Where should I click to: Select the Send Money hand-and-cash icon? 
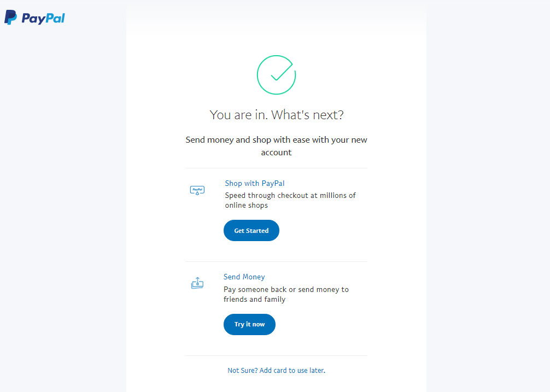(x=197, y=283)
